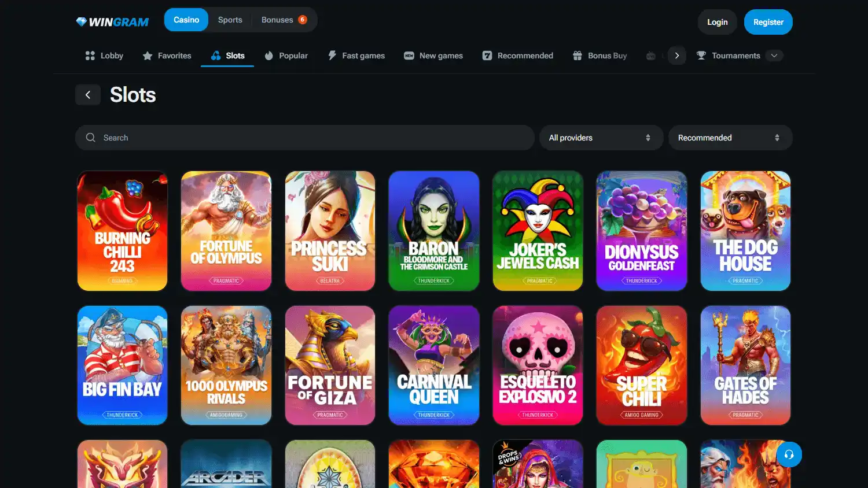
Task: Play Baron Bloodmore and the Crimson Castle
Action: (x=434, y=231)
